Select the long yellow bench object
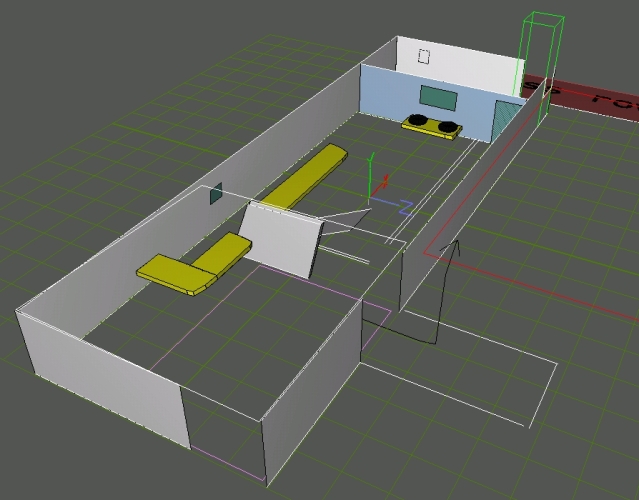This screenshot has height=500, width=639. [304, 177]
